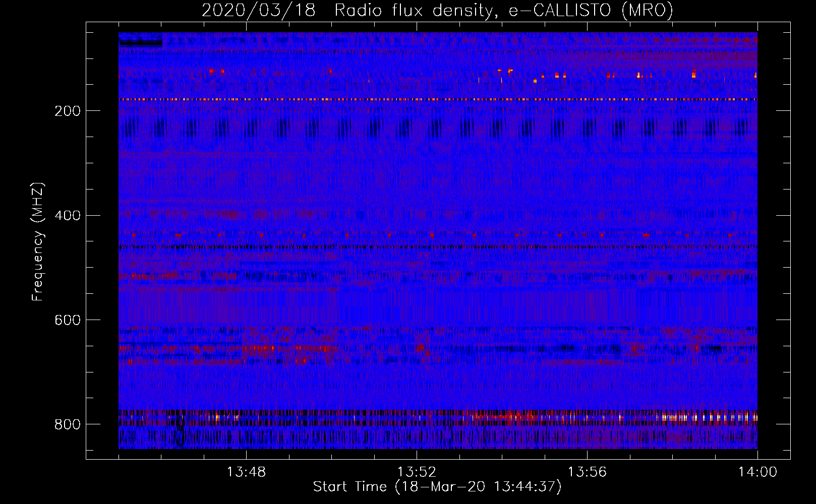816x504 pixels.
Task: Click the 600 frequency tick label
Action: click(x=68, y=320)
